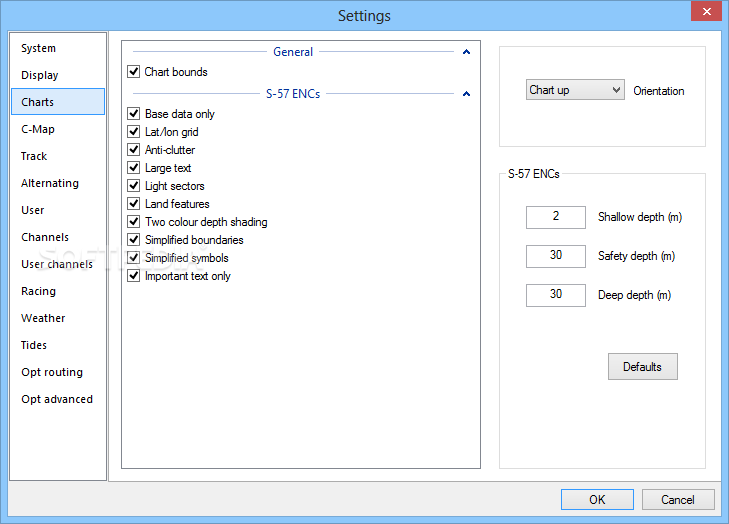Toggle Important text only checkbox
Image resolution: width=729 pixels, height=524 pixels.
(x=133, y=276)
